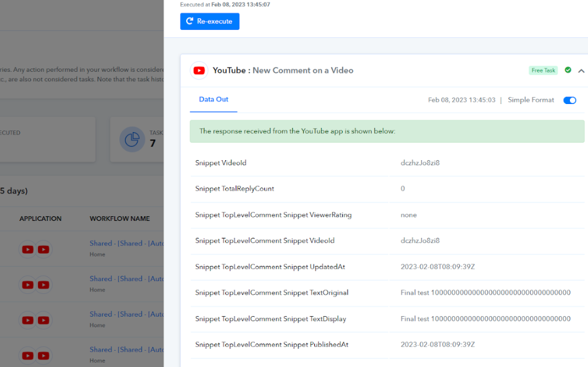Click the Snippet TopLevelComment Snippet UpdatedAt label
Viewport: 588px width, 367px height.
pyautogui.click(x=270, y=267)
